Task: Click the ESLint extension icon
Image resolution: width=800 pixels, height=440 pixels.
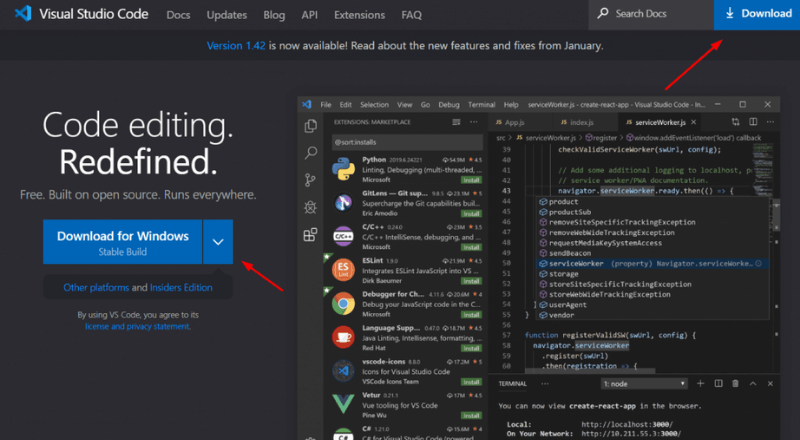Action: pos(343,270)
